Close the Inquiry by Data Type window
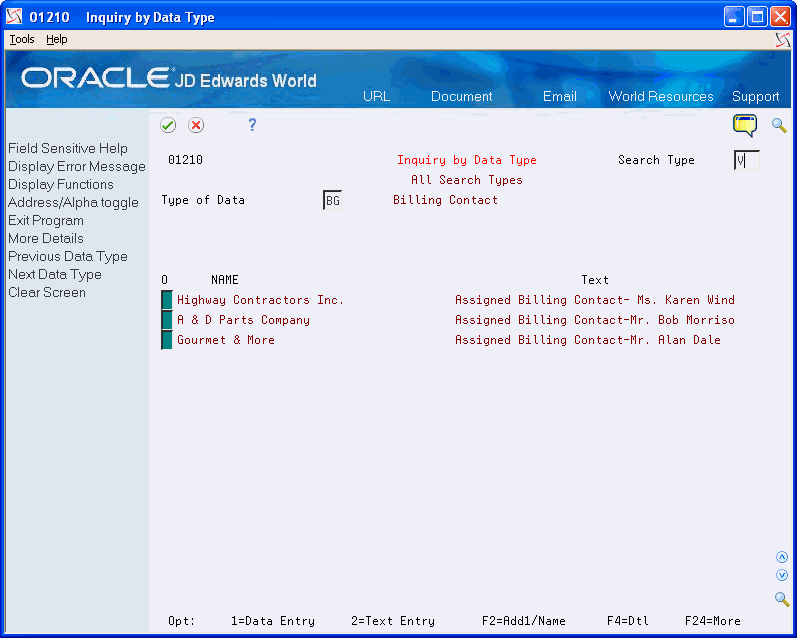This screenshot has width=797, height=638. pos(780,17)
